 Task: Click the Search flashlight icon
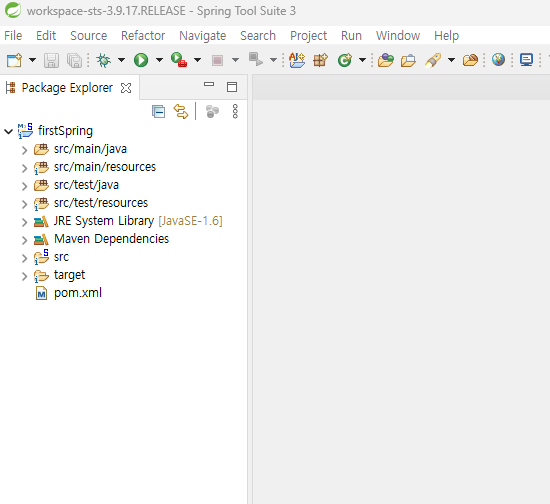(x=433, y=60)
